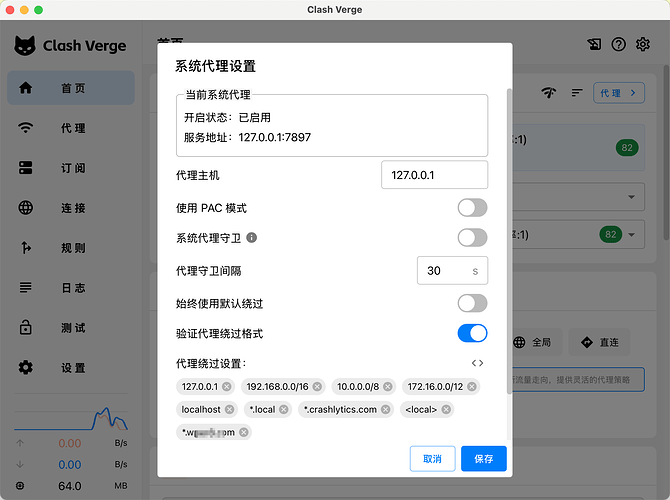
Task: Open the bypass code editor brackets icon
Action: tap(477, 363)
